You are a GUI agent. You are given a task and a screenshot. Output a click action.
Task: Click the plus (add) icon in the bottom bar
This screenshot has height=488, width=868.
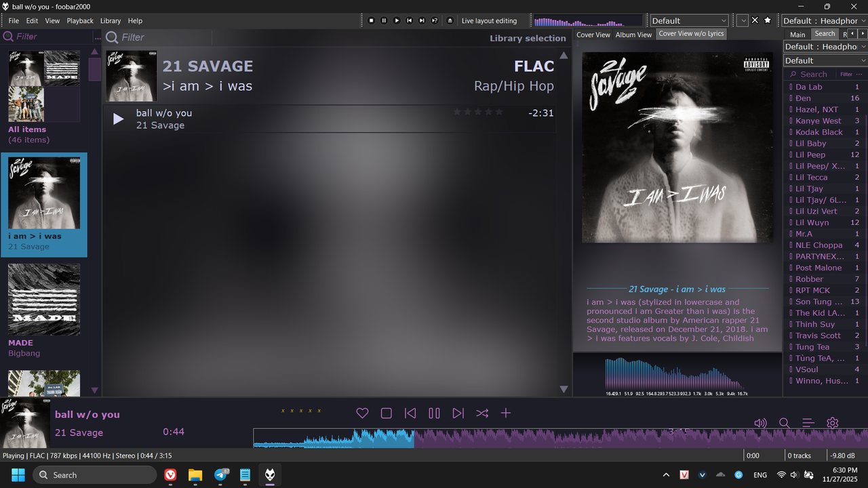coord(506,413)
